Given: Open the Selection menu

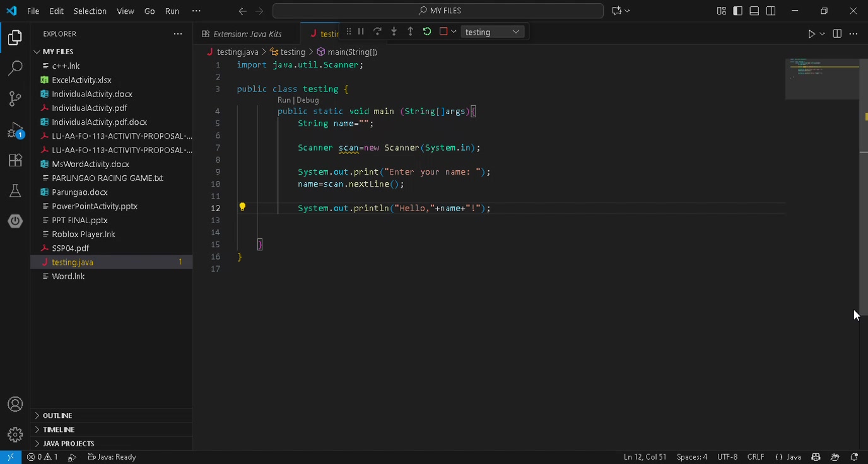Looking at the screenshot, I should pos(90,11).
